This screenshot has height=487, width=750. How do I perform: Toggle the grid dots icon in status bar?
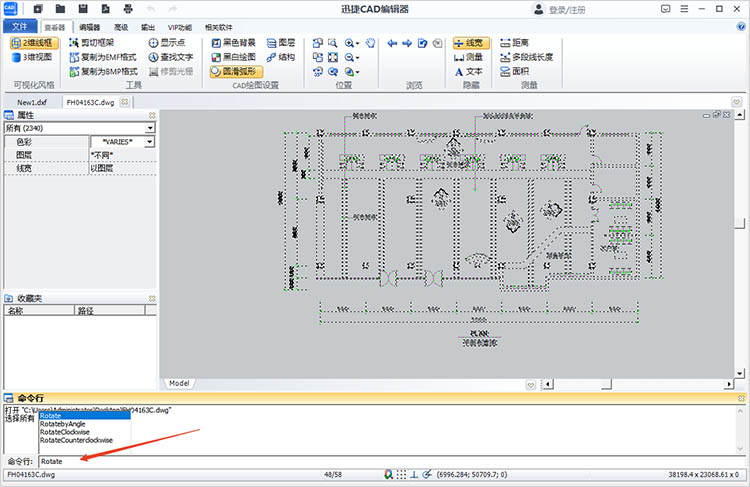pos(401,475)
